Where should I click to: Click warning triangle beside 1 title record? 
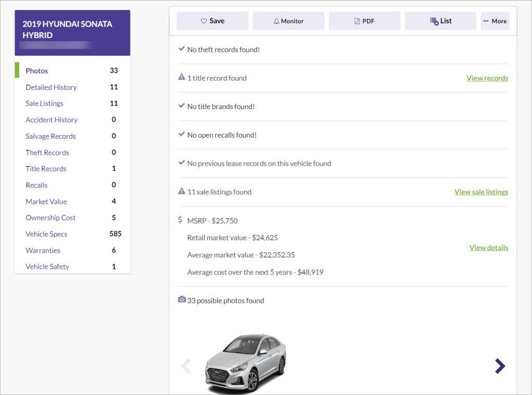181,77
